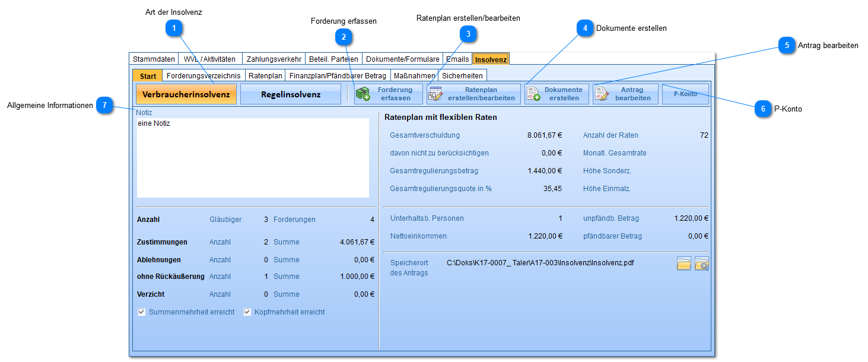The width and height of the screenshot is (868, 362).
Task: Click the folder search icon beside Speicherort path
Action: coord(702,263)
